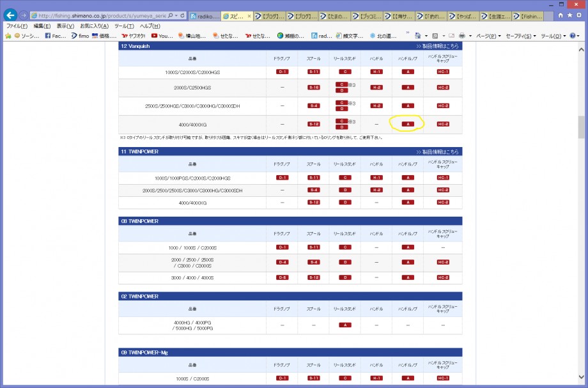Open the Favorites star at top right
Screen dimensions: 588x388
[x=569, y=15]
